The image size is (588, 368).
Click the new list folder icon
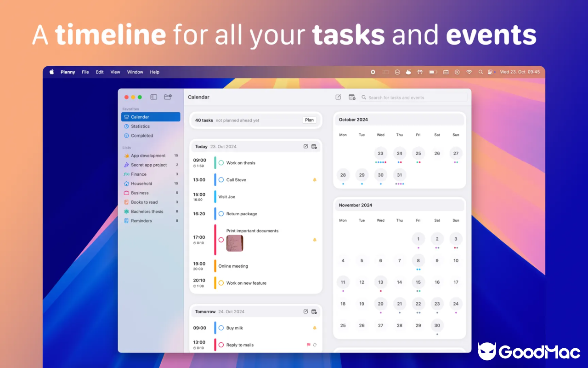point(168,97)
